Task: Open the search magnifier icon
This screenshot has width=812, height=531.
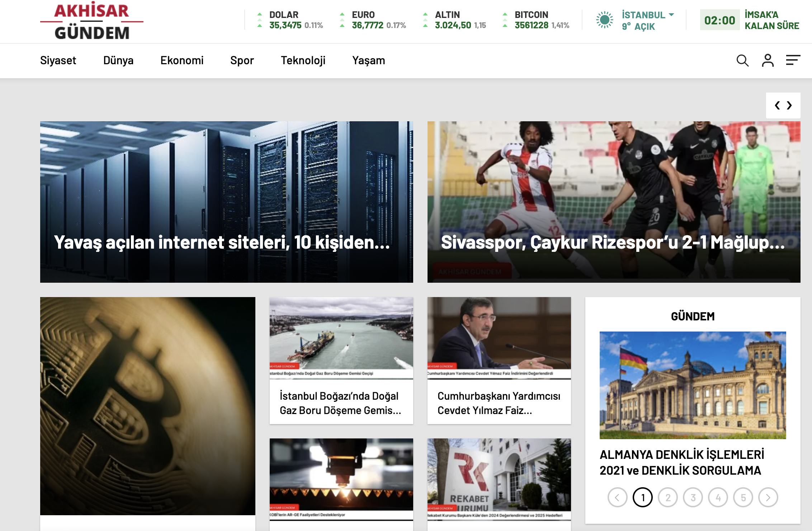Action: [x=742, y=60]
